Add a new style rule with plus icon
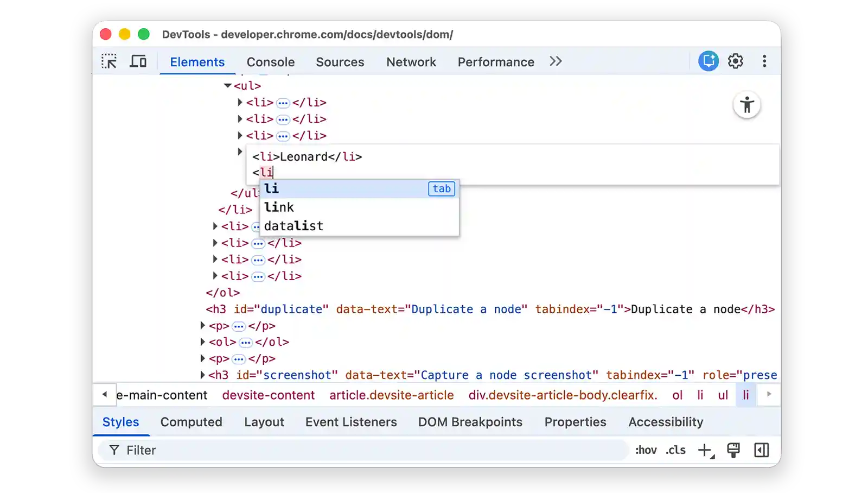 point(705,450)
